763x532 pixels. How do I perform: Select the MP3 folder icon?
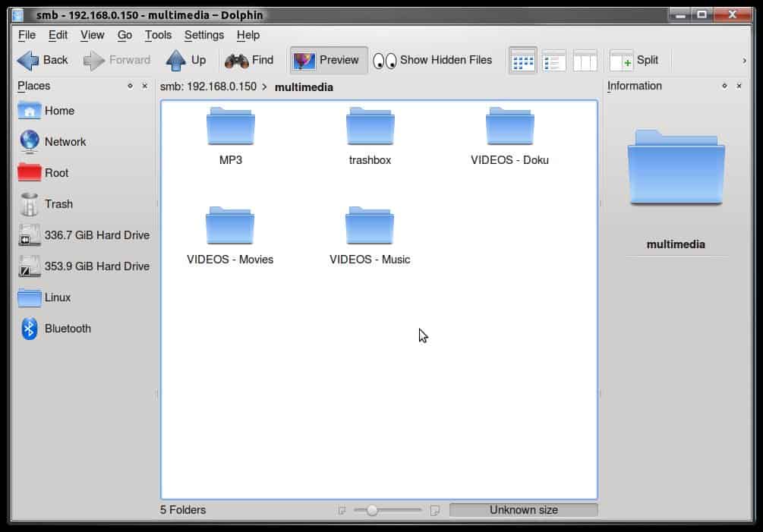[x=231, y=126]
